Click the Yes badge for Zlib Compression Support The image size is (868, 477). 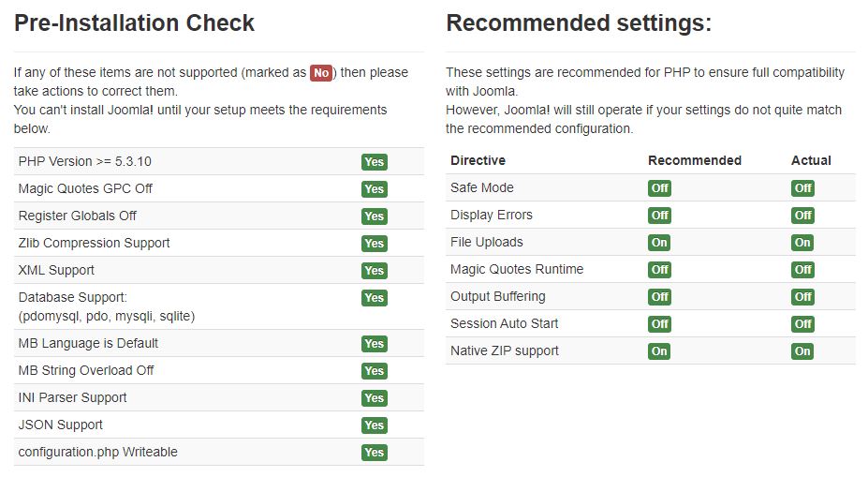374,244
